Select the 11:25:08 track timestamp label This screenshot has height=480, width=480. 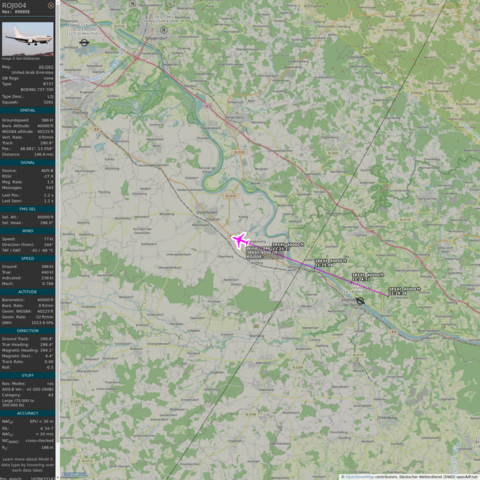pyautogui.click(x=324, y=265)
